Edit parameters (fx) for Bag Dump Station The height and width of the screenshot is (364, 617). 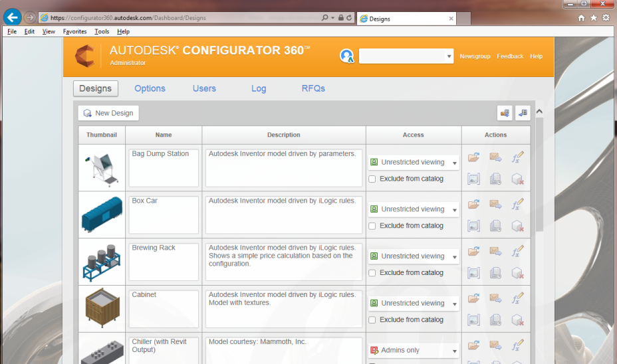coord(517,157)
